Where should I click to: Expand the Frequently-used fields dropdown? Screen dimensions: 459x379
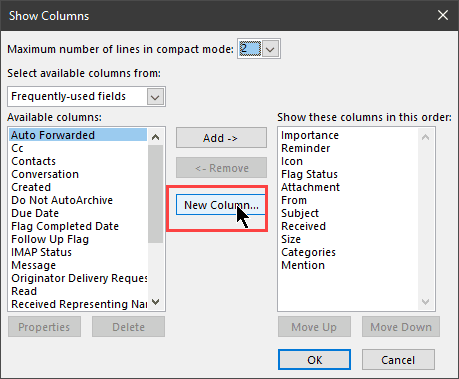click(155, 97)
